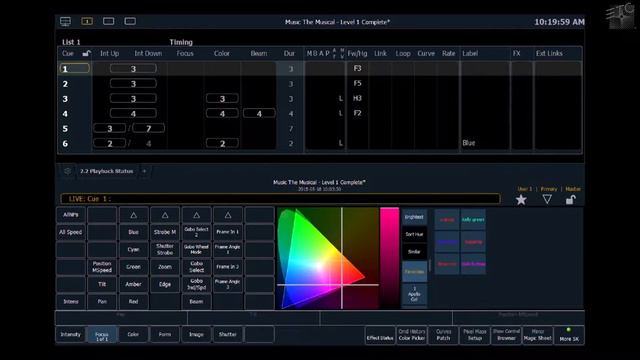Image resolution: width=640 pixels, height=360 pixels.
Task: Click the Beam parameter button
Action: (196, 302)
